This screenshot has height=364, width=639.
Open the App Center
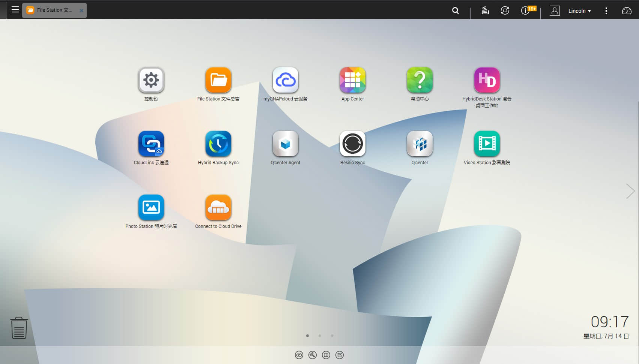353,80
